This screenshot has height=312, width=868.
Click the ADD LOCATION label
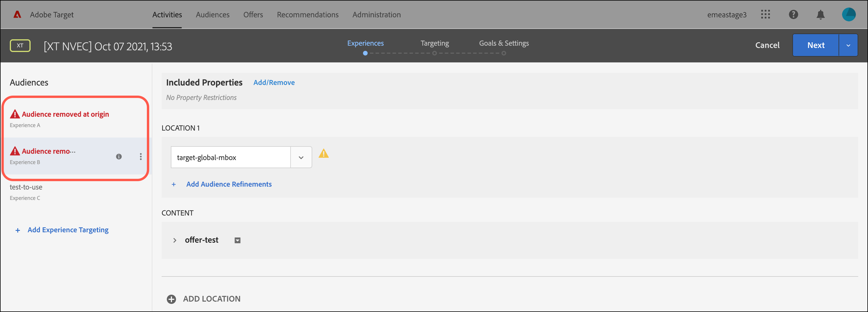[212, 299]
